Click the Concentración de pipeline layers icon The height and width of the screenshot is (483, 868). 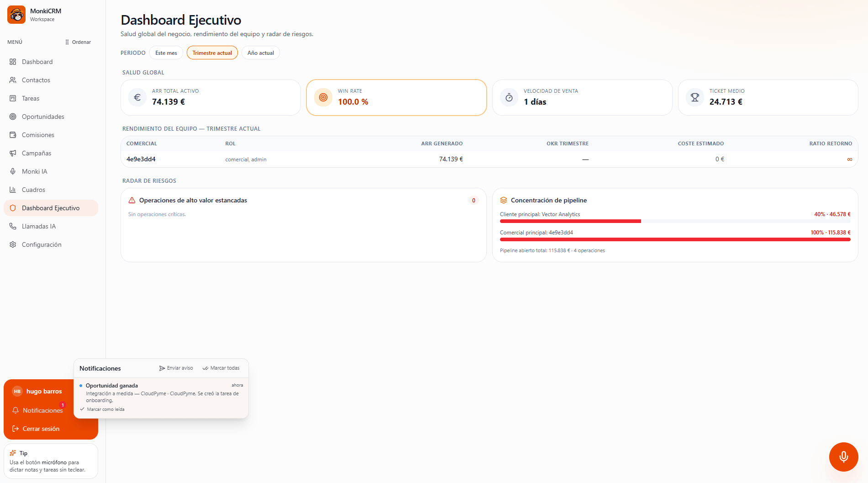(x=504, y=200)
